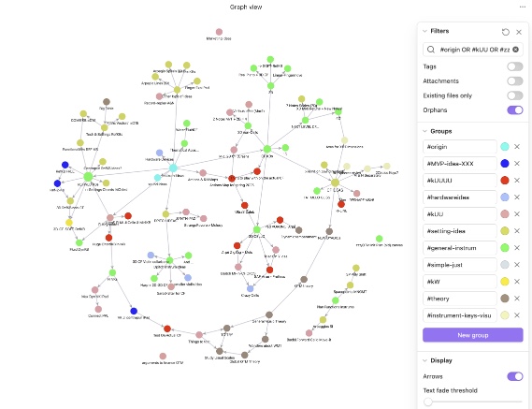Remove the #setting-idea group

[517, 230]
